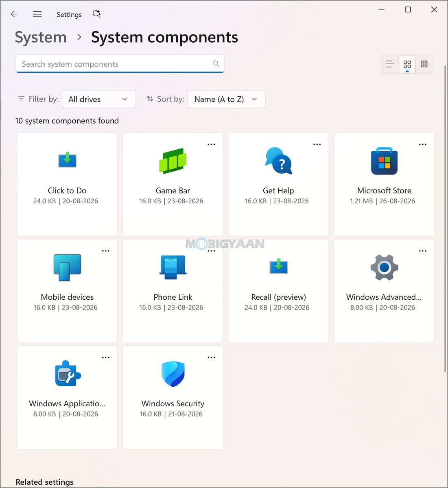Click the Mobile devices icon

click(x=67, y=268)
